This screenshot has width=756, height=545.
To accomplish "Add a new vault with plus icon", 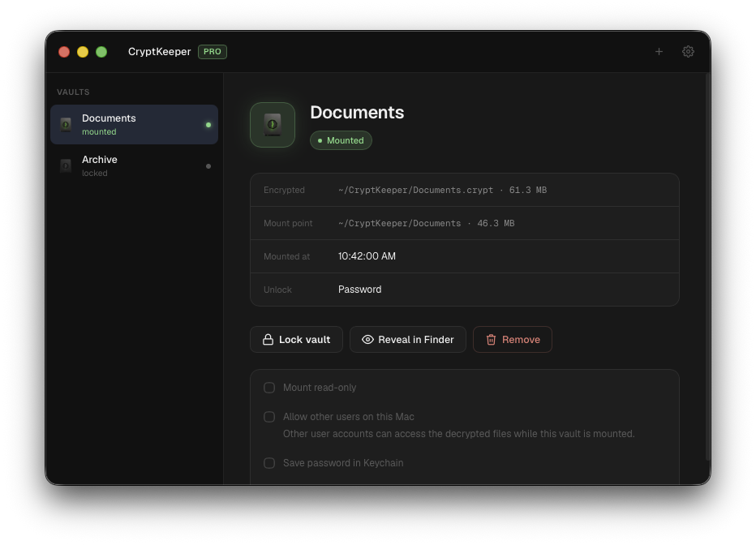I will click(659, 52).
